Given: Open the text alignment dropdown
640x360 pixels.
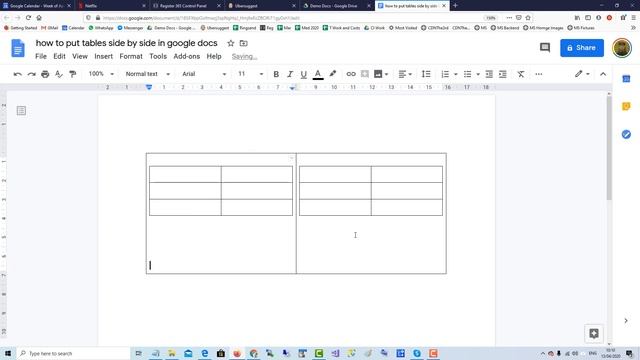Looking at the screenshot, I should coord(405,74).
